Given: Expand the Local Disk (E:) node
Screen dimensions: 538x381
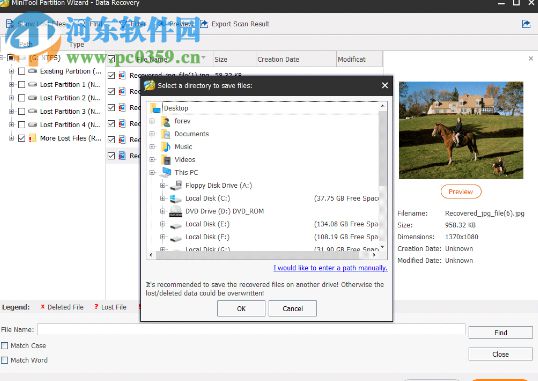Looking at the screenshot, I should click(163, 224).
